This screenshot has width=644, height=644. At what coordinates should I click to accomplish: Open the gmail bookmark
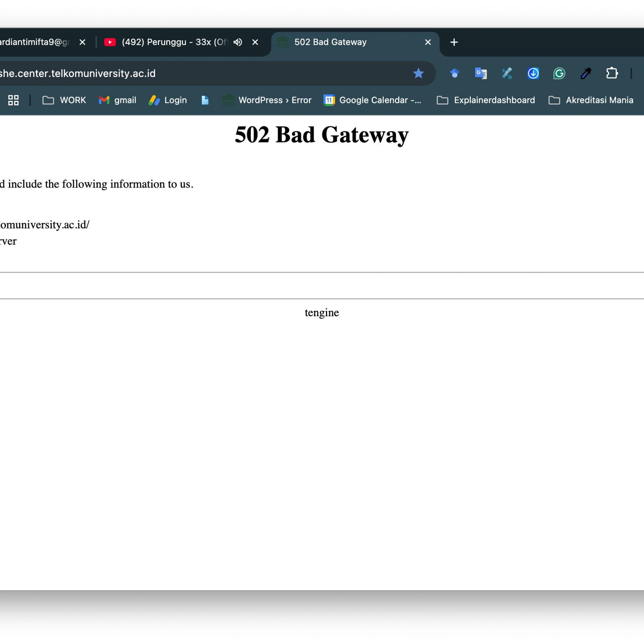117,100
